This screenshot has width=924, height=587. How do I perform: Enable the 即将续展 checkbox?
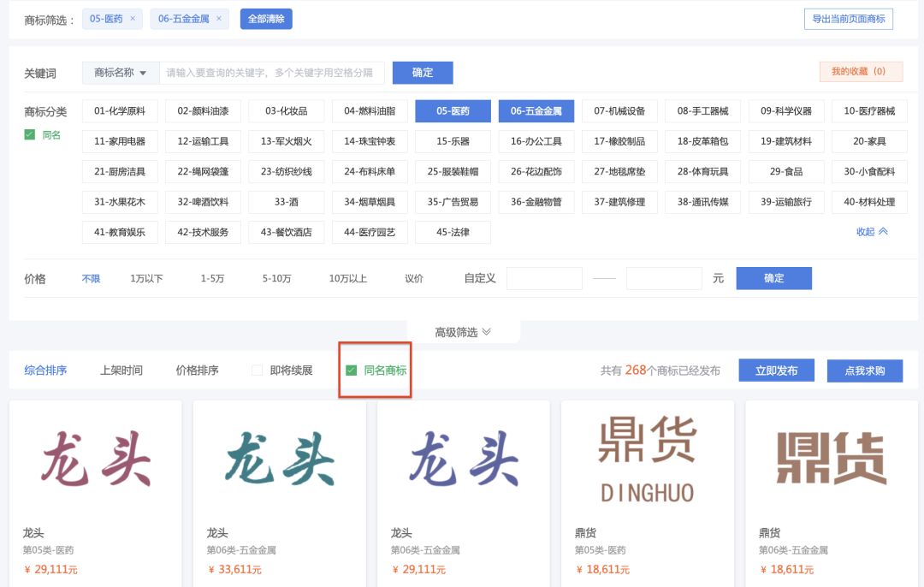click(x=257, y=371)
